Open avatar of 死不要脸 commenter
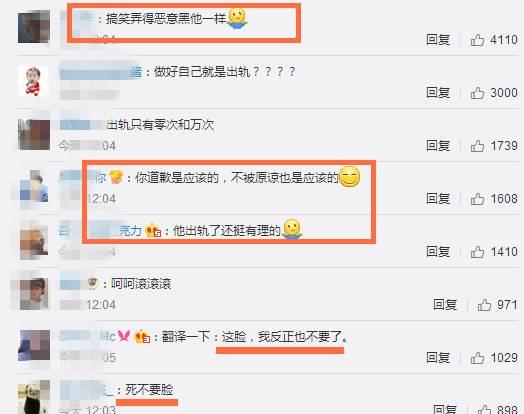The width and height of the screenshot is (524, 414). 34,398
